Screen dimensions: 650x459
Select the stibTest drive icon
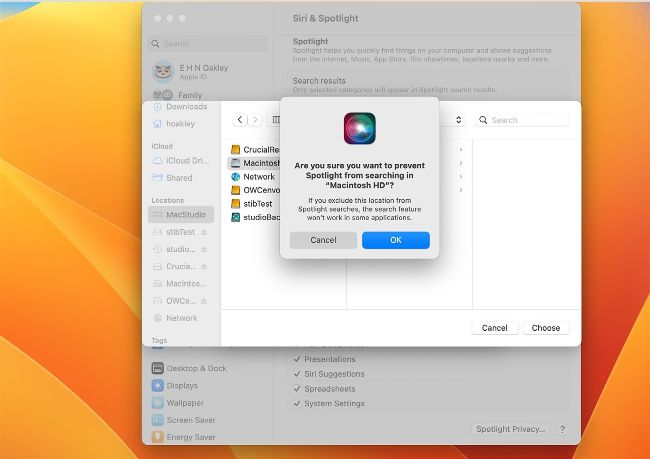pos(235,204)
